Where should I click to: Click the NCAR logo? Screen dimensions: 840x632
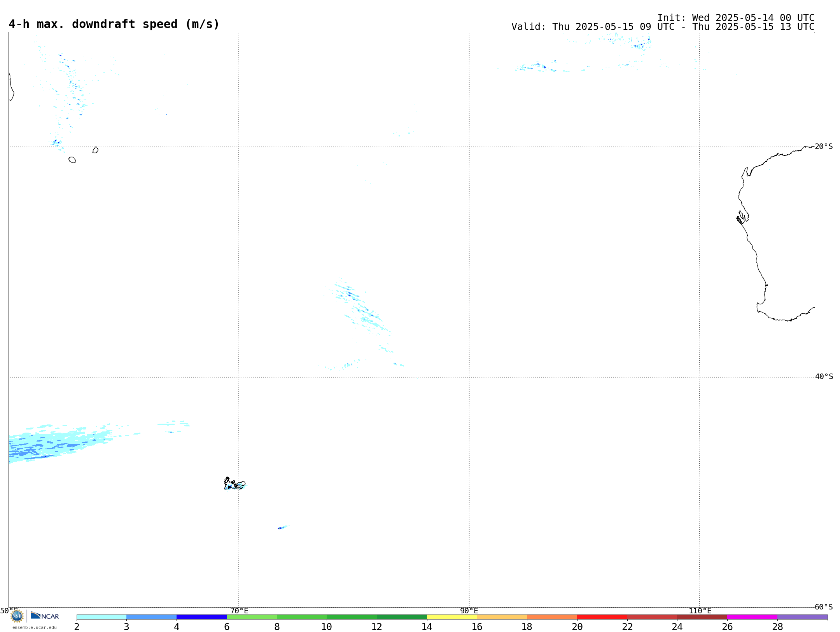tap(45, 616)
